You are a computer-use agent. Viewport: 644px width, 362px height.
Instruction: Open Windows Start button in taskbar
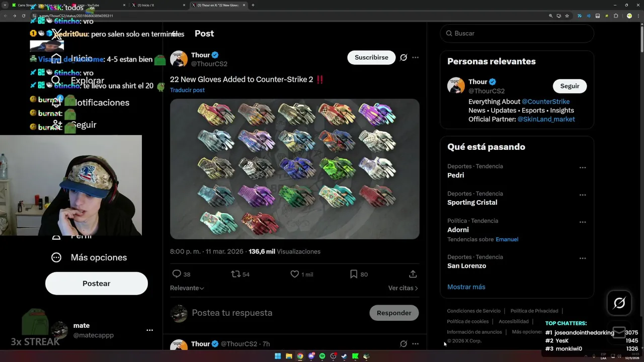click(x=278, y=356)
